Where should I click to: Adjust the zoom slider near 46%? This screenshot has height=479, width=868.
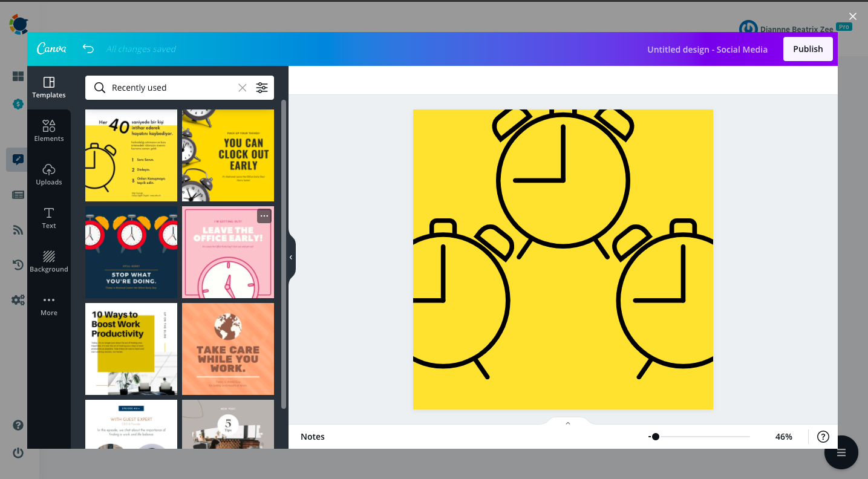tap(656, 436)
